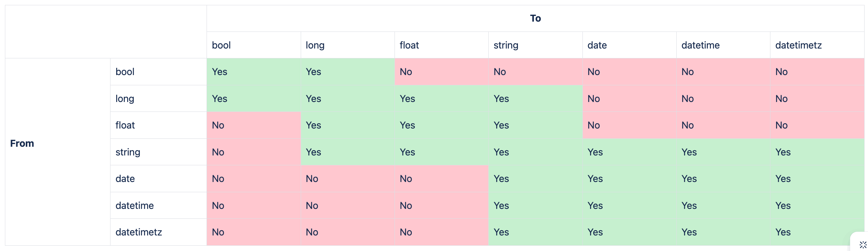The width and height of the screenshot is (868, 251).
Task: Click bool-to-bool 'Yes' cell
Action: [219, 72]
